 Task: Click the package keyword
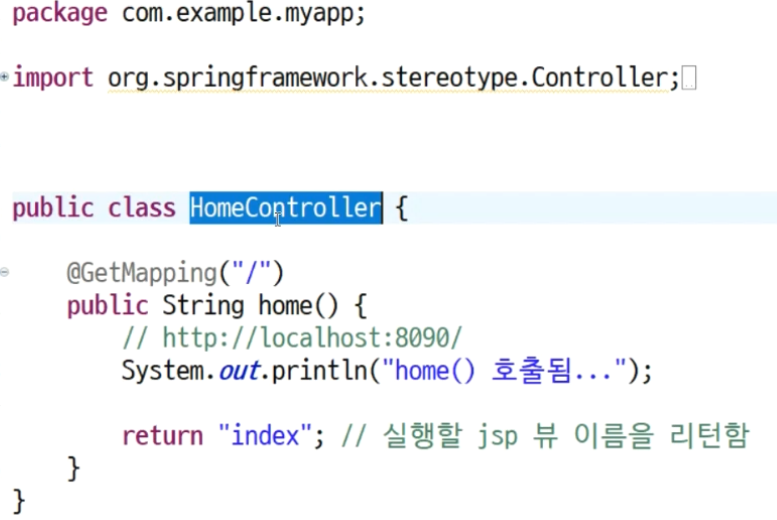(60, 14)
